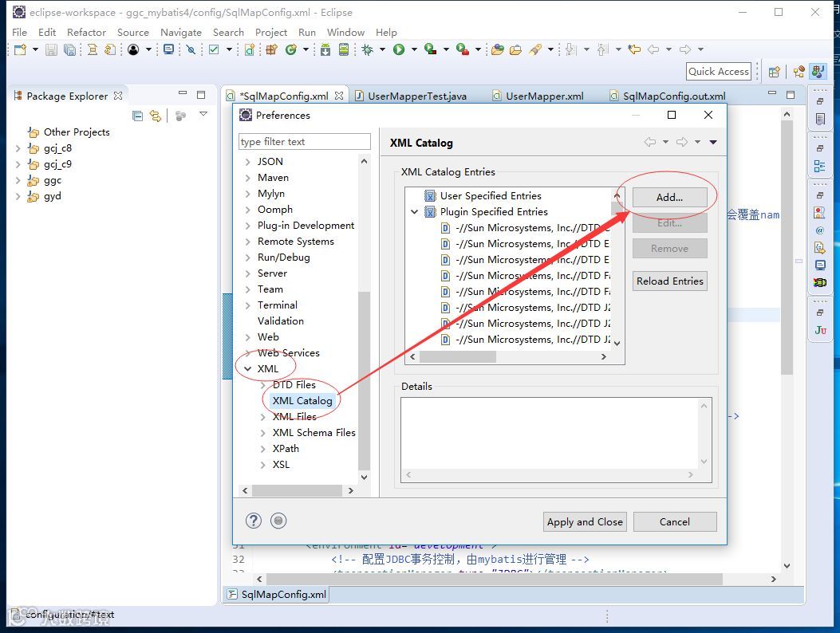Click the type filter text field
This screenshot has height=633, width=840.
304,141
